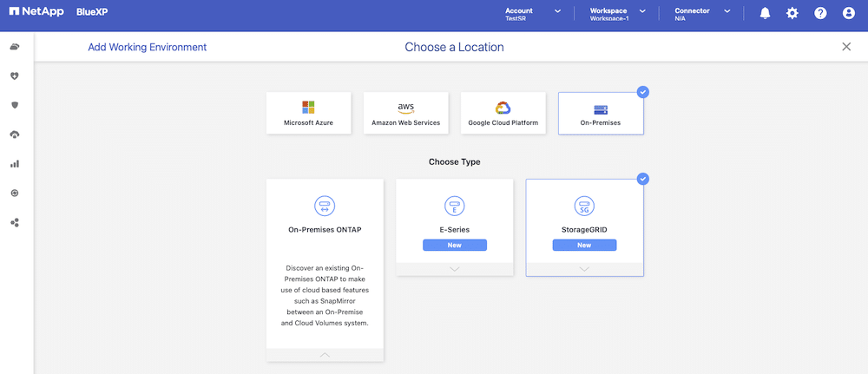
Task: Expand the StorageGRID card details
Action: pos(584,269)
